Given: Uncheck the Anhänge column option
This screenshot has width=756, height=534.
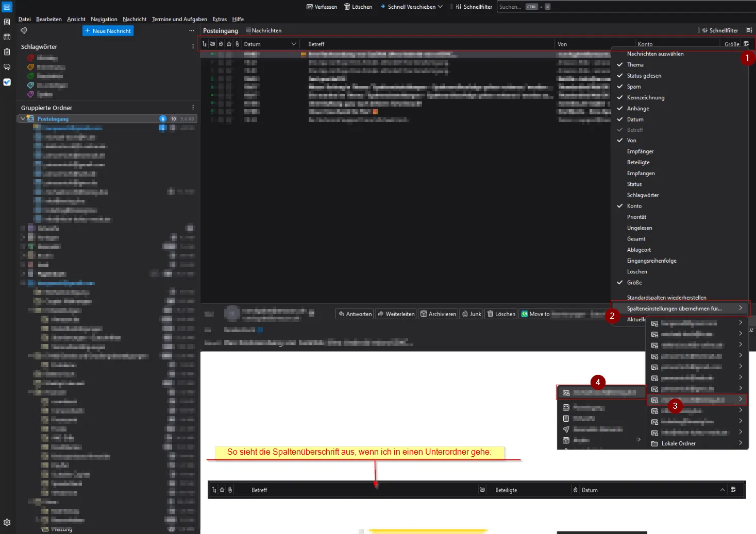Looking at the screenshot, I should 637,108.
